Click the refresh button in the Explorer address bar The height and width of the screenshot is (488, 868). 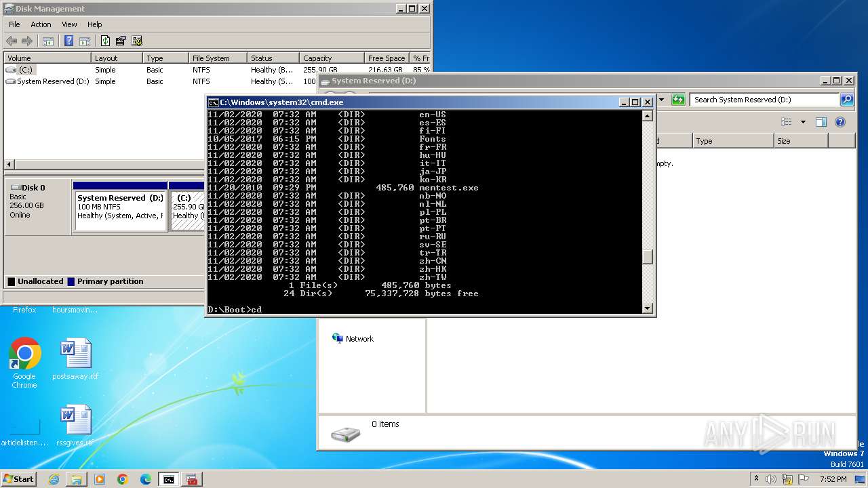(x=678, y=100)
